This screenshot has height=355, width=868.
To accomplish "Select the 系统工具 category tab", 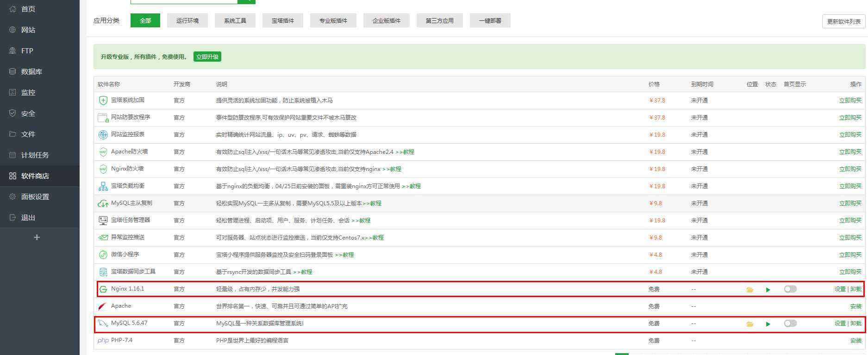I will 235,20.
